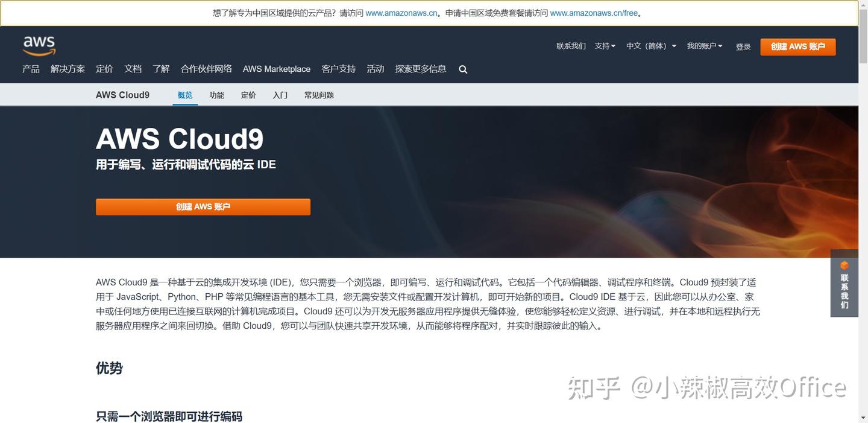This screenshot has width=868, height=423.
Task: Click the AWS logo
Action: 39,45
